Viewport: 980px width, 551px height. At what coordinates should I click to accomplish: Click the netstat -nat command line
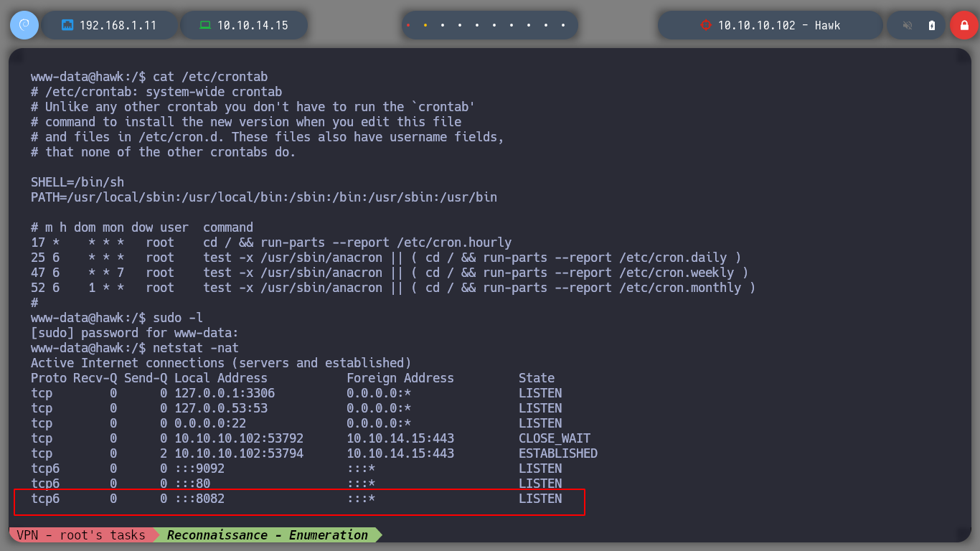(x=135, y=348)
